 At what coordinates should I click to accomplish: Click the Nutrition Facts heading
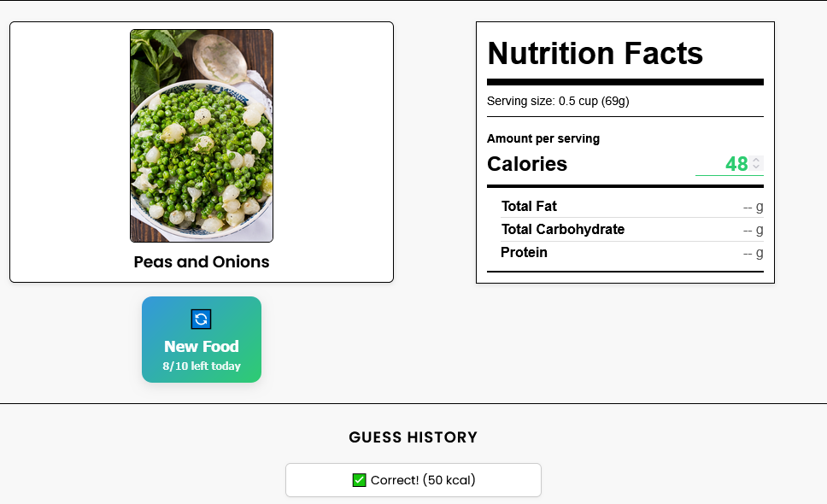595,53
